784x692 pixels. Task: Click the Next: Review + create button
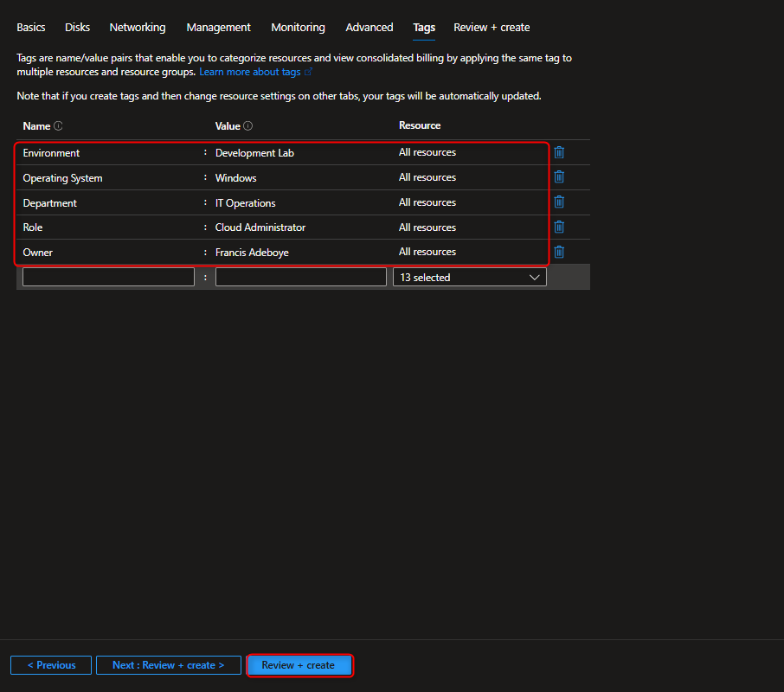168,664
